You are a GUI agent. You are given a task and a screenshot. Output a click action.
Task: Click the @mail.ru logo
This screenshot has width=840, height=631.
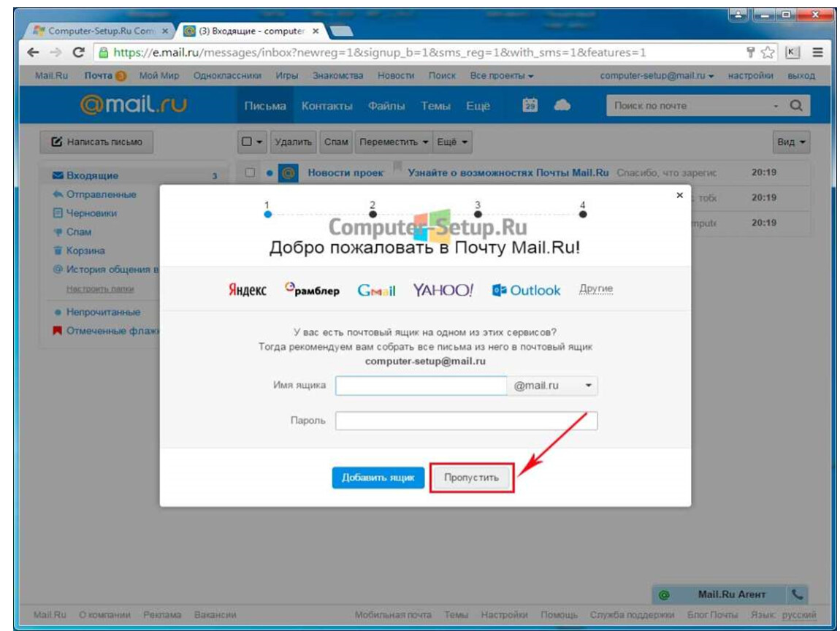click(134, 104)
